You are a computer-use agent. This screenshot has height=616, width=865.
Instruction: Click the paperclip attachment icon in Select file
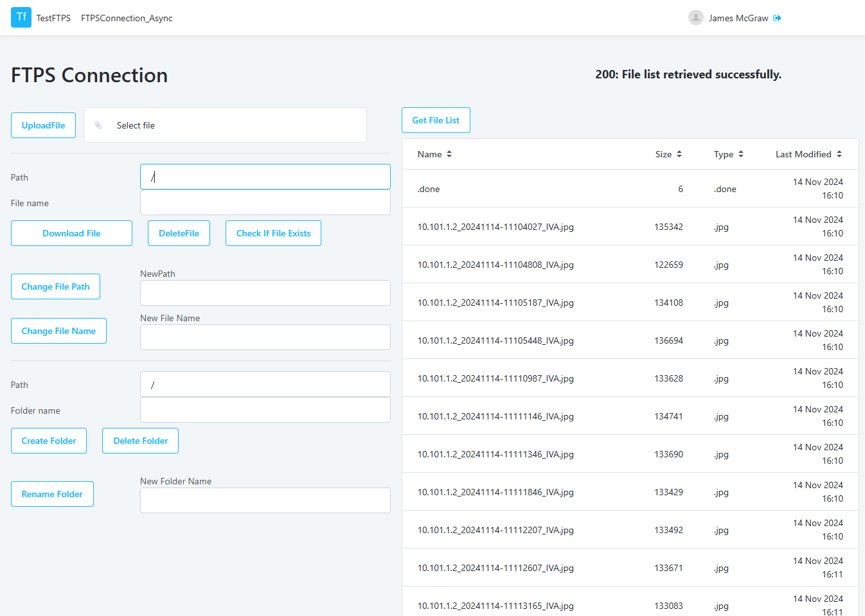click(98, 125)
